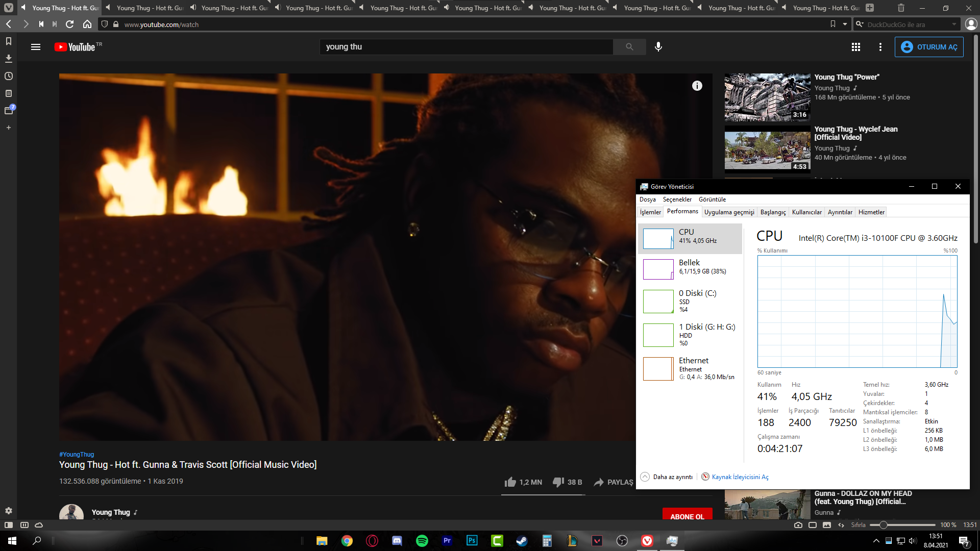
Task: Reset zoom with the Sıfırla button
Action: [x=859, y=525]
